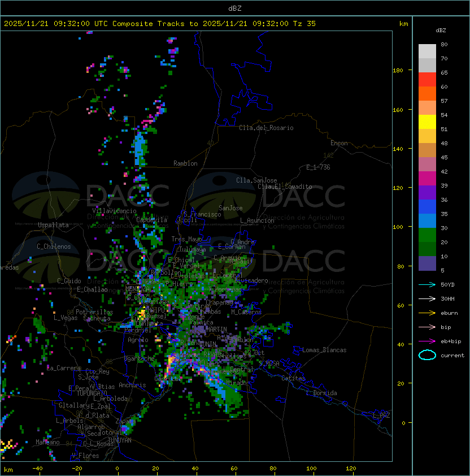Click the 'S_MARTIN' map label
The width and height of the screenshot is (470, 476).
[213, 329]
